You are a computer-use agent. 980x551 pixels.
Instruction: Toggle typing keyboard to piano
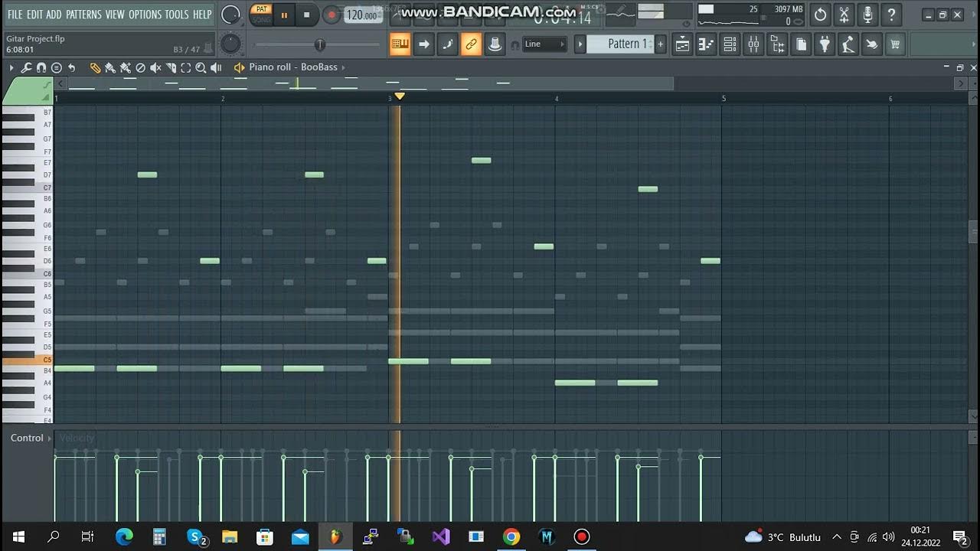click(x=400, y=44)
